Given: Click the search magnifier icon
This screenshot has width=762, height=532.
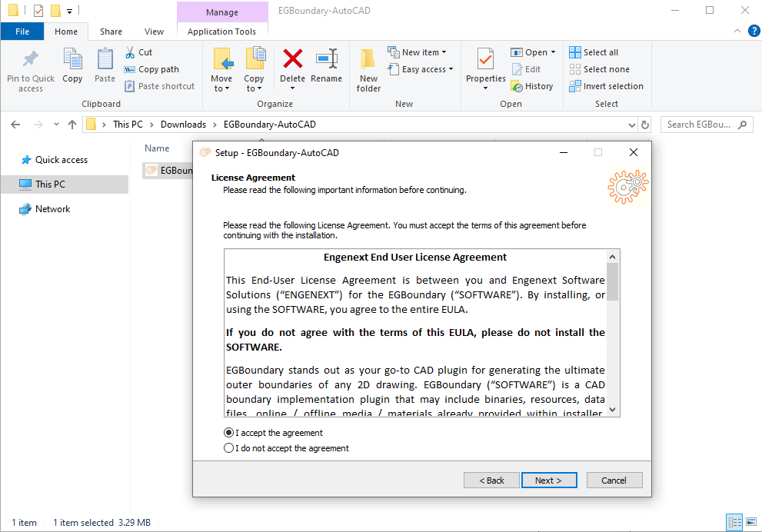Looking at the screenshot, I should coord(742,125).
